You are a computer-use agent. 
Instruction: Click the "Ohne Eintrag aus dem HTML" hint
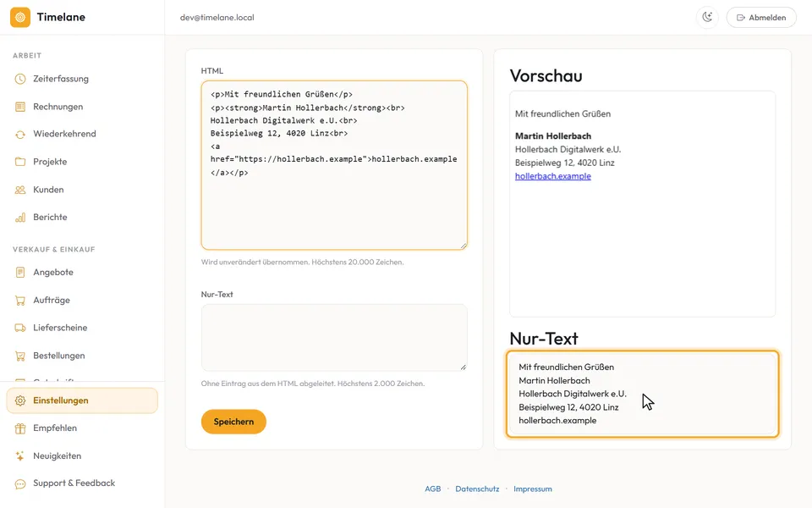point(313,384)
